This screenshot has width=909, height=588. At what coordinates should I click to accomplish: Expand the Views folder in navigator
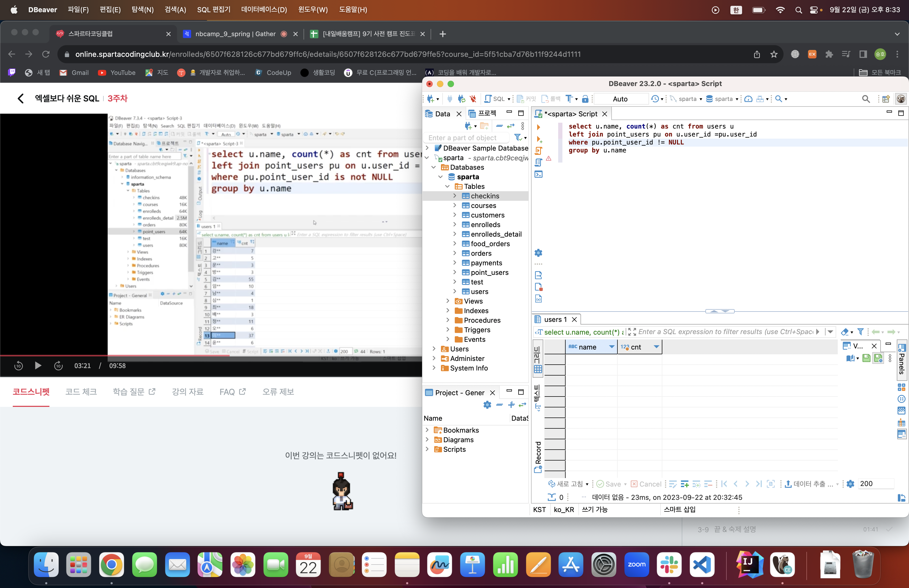448,301
